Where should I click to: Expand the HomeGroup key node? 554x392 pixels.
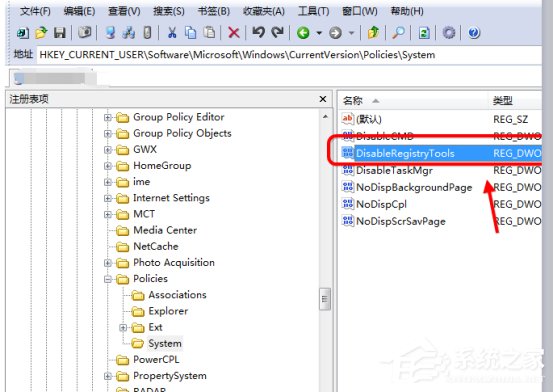108,166
